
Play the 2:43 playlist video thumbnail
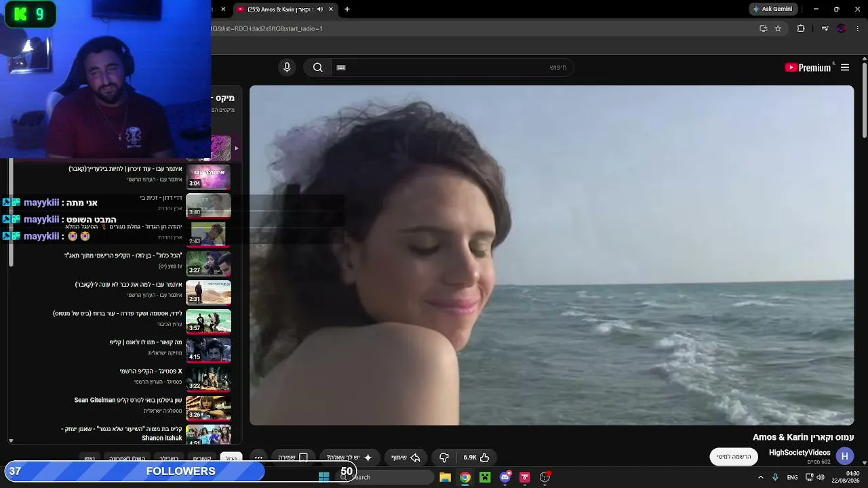(208, 235)
